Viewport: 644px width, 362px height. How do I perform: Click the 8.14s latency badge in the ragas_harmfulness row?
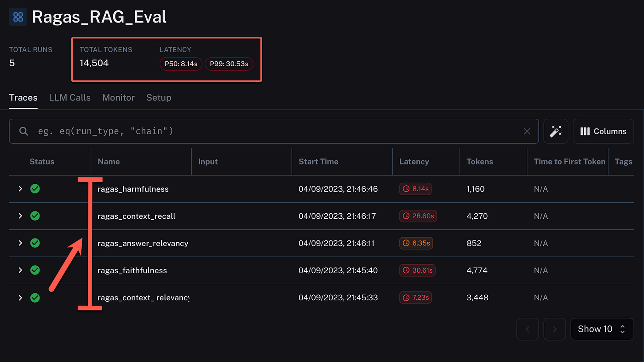[x=415, y=189]
